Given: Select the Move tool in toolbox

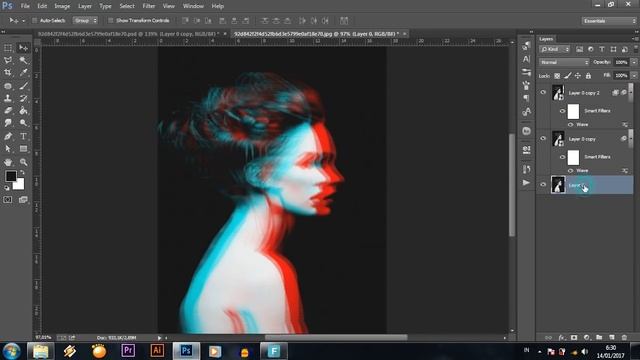Looking at the screenshot, I should coord(23,48).
